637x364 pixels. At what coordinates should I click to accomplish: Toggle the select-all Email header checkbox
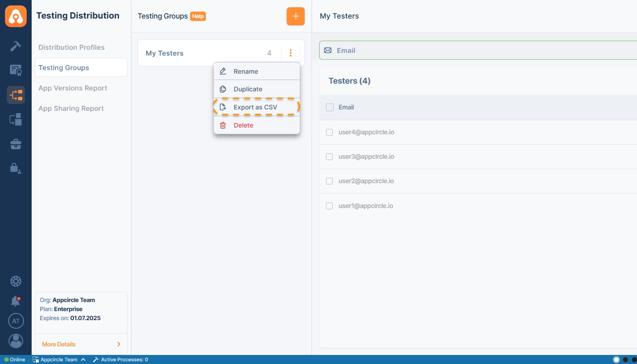point(330,108)
